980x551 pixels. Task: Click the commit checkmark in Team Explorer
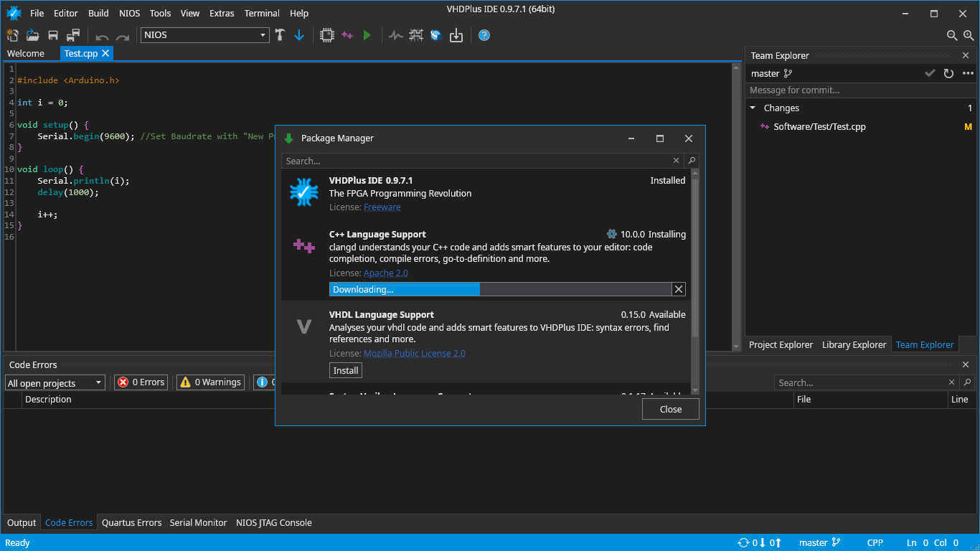930,73
